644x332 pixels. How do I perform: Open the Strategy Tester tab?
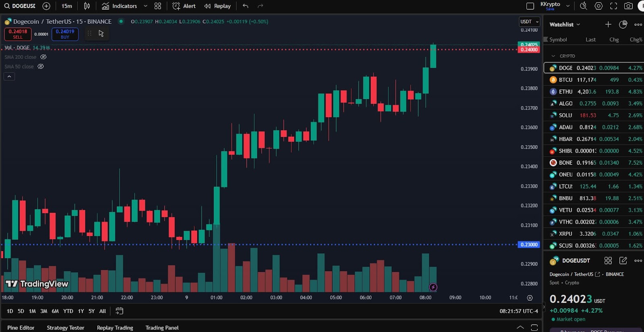click(66, 328)
